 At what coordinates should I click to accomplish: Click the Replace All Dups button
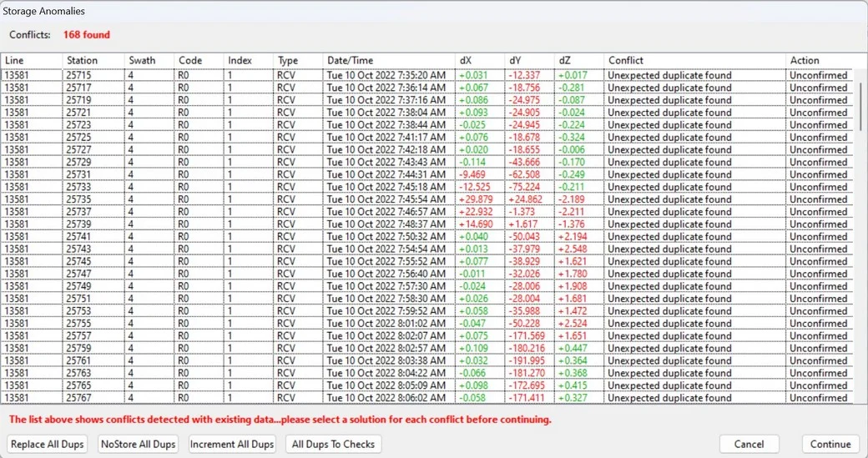click(x=48, y=444)
